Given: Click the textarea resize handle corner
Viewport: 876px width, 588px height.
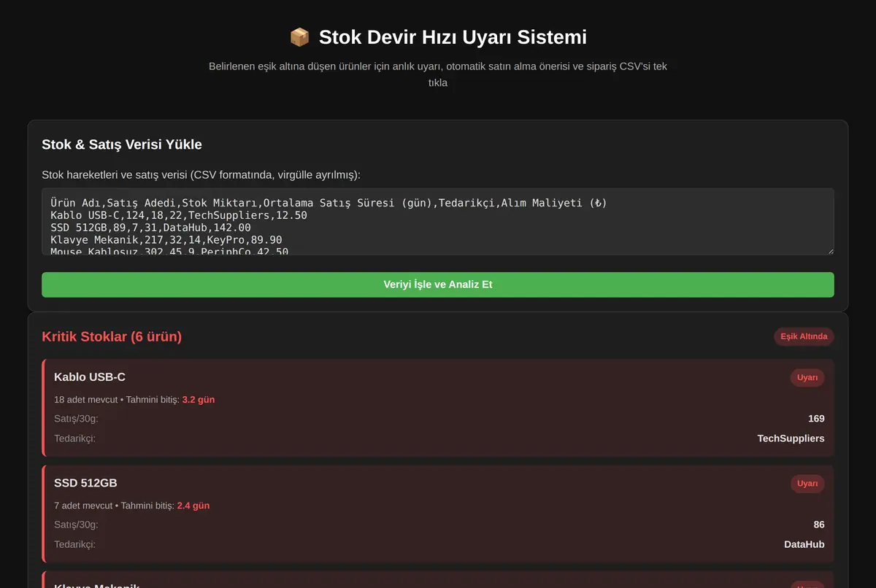Looking at the screenshot, I should point(829,250).
